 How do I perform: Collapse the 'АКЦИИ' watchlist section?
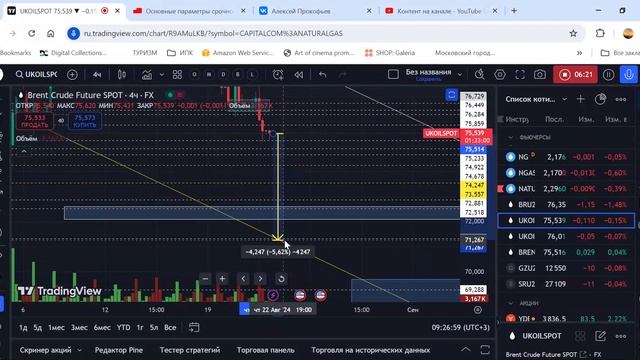pos(510,303)
